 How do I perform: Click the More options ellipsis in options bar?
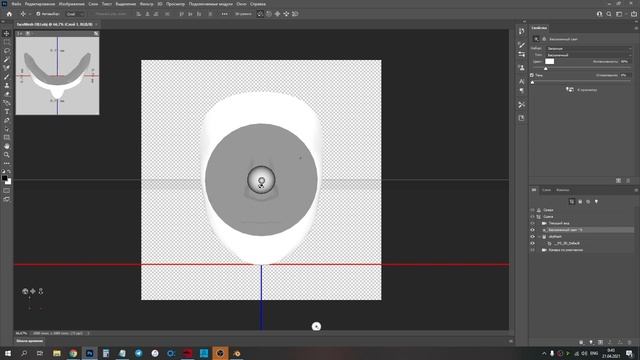(224, 14)
